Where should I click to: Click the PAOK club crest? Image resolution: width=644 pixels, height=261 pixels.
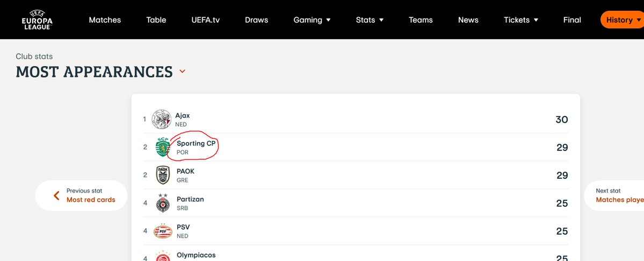[163, 175]
